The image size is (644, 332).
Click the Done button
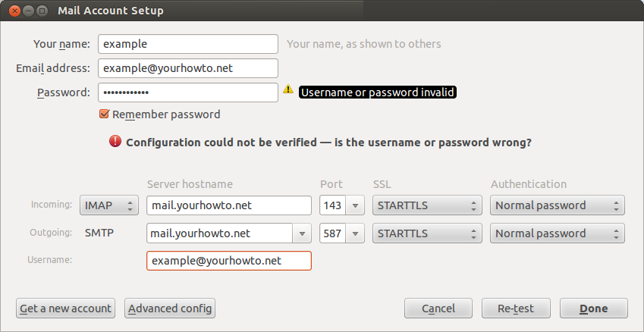tap(593, 309)
